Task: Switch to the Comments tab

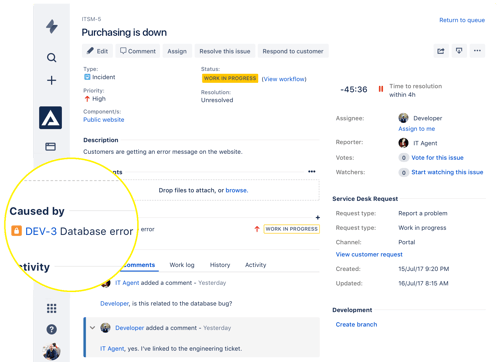Action: click(x=138, y=265)
